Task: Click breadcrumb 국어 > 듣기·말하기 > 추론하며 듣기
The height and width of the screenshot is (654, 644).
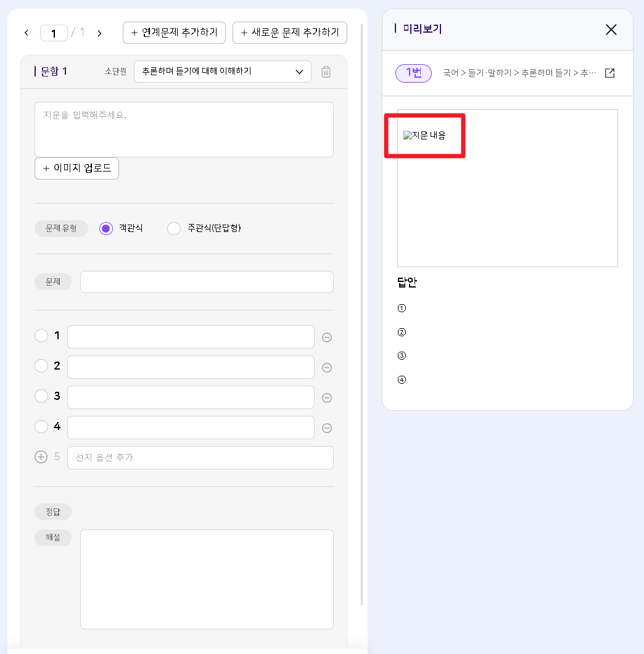Action: (x=519, y=73)
